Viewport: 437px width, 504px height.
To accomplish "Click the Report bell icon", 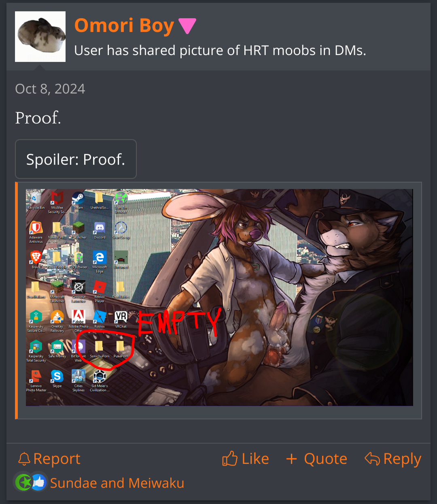I will [x=25, y=459].
